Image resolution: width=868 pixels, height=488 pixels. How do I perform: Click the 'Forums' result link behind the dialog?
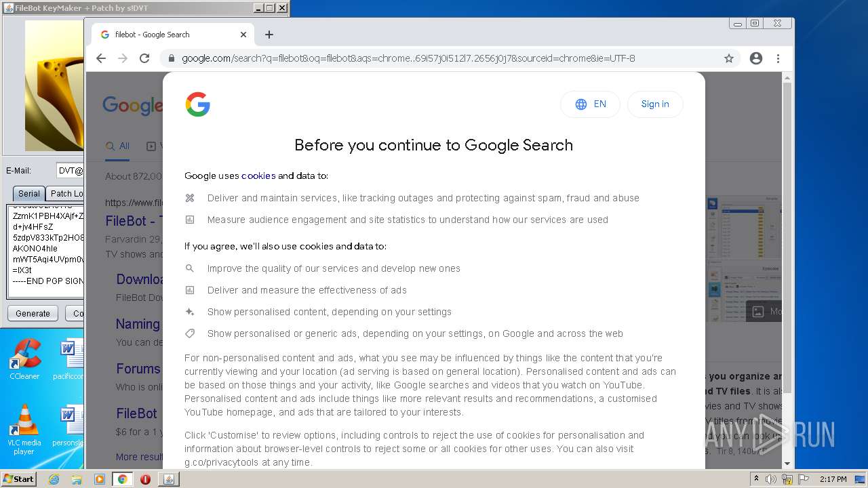click(138, 369)
